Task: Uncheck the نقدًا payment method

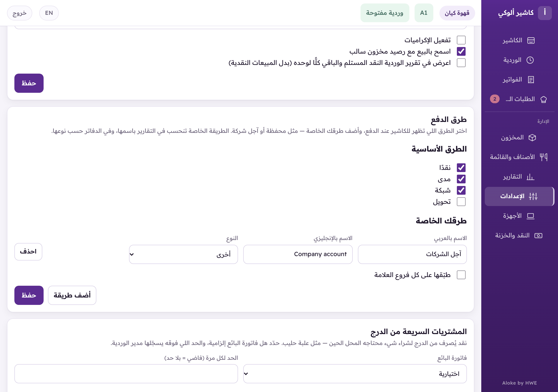Action: pos(461,168)
